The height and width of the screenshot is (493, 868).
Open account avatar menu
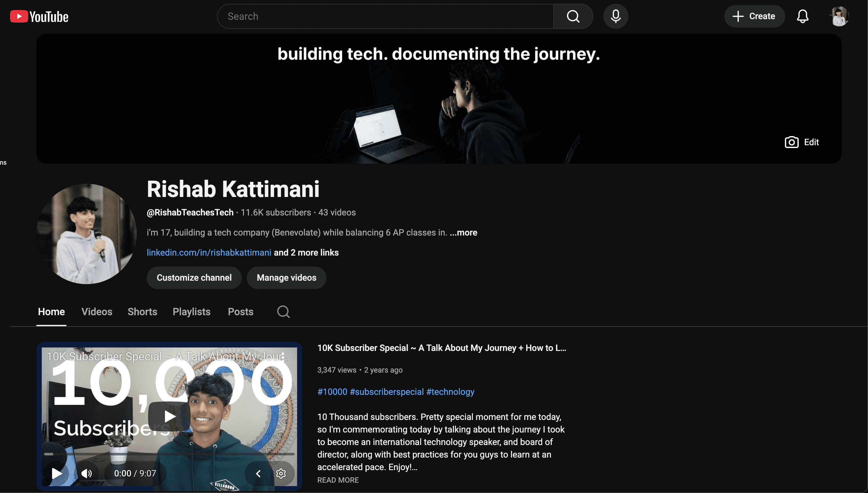pos(839,16)
